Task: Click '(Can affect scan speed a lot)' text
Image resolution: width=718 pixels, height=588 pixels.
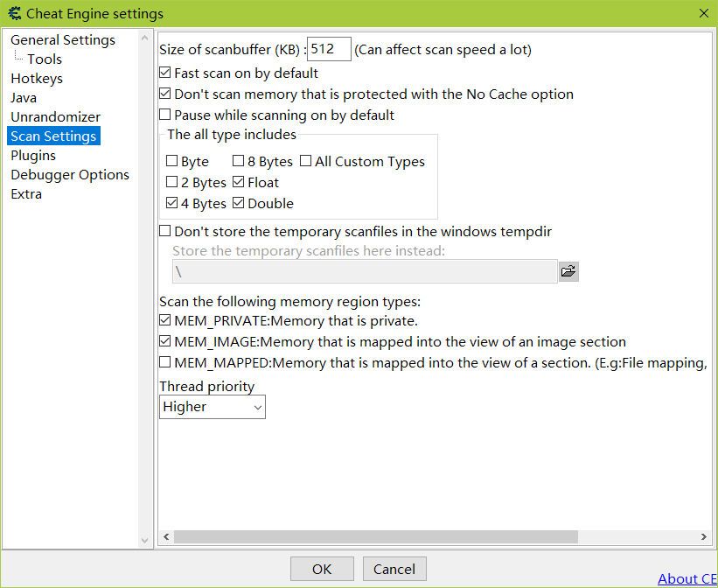Action: point(443,50)
